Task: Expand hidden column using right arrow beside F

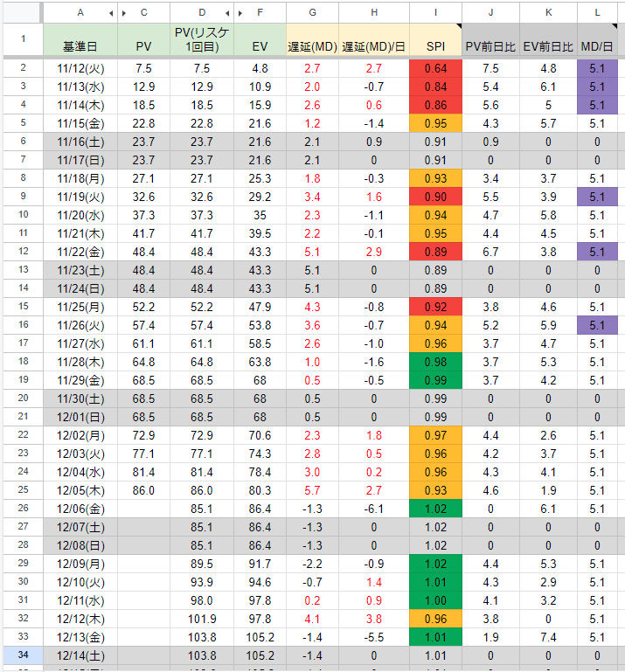Action: tap(240, 13)
